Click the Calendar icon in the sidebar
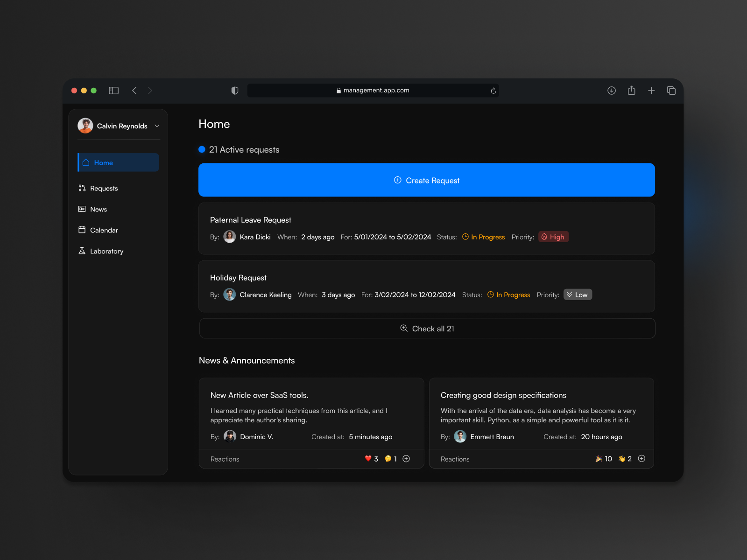 click(82, 230)
